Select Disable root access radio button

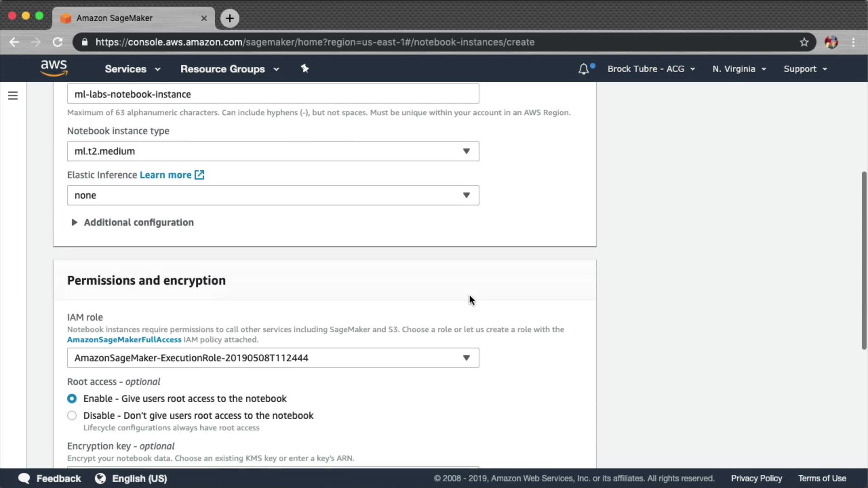72,415
